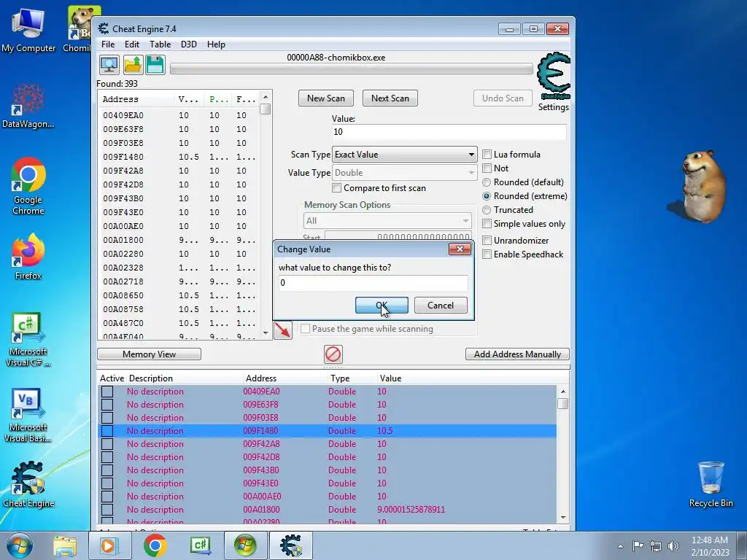Open the Help menu
747x560 pixels.
(x=216, y=44)
